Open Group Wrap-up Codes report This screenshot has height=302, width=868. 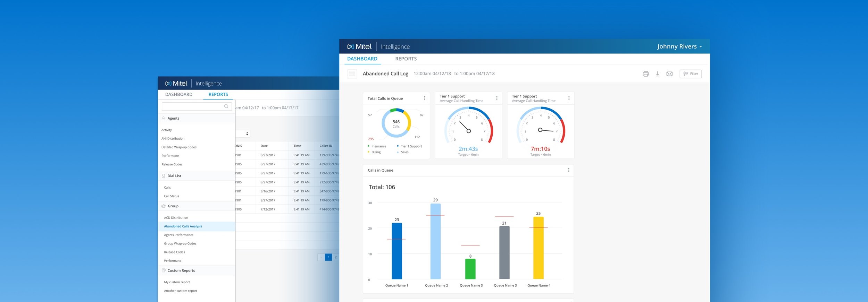(x=180, y=244)
